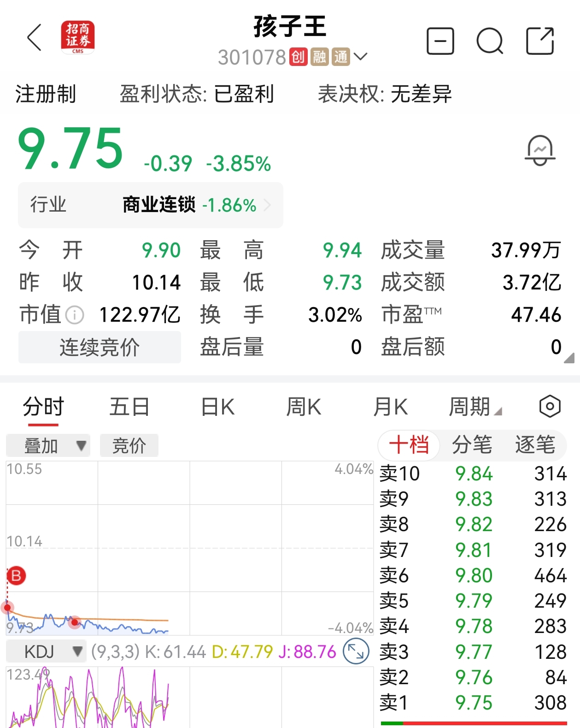
Task: Tap the red B buy marker on chart
Action: point(16,575)
